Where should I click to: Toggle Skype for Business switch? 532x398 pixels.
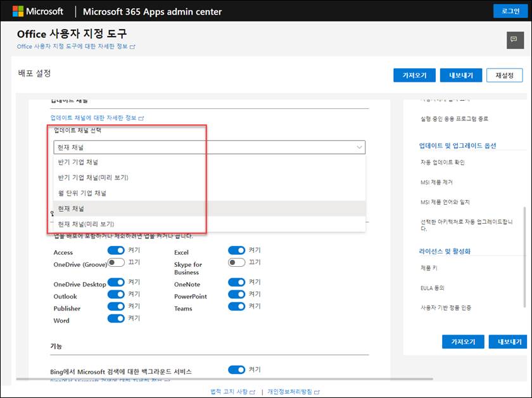point(236,262)
